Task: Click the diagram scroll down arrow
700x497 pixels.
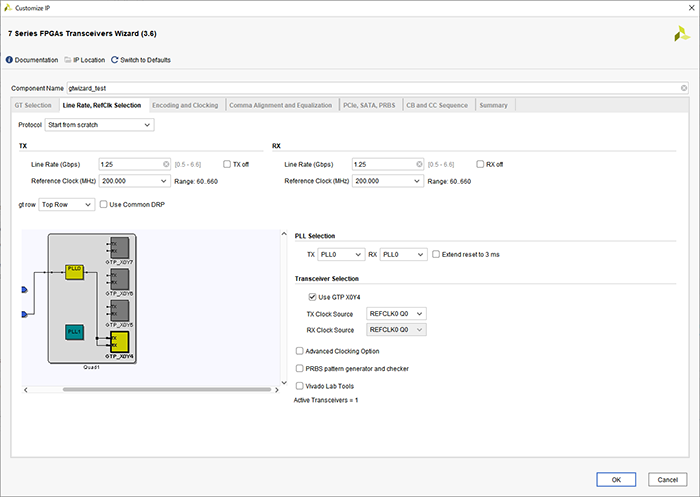Action: pos(284,382)
